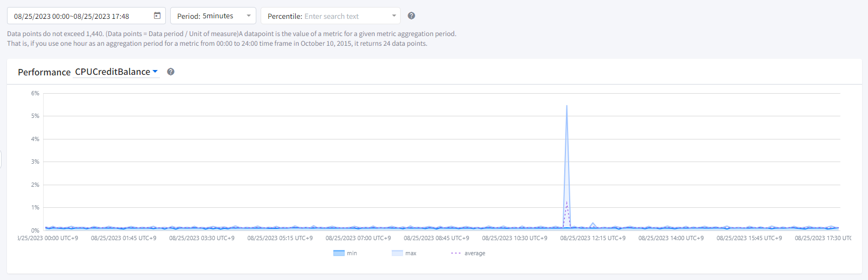Click the date range text field
This screenshot has height=280, width=868.
coord(81,16)
